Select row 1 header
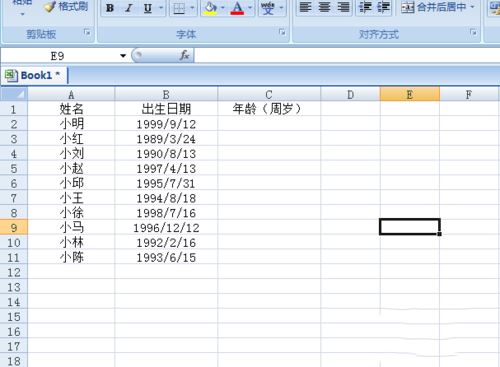 [14, 109]
